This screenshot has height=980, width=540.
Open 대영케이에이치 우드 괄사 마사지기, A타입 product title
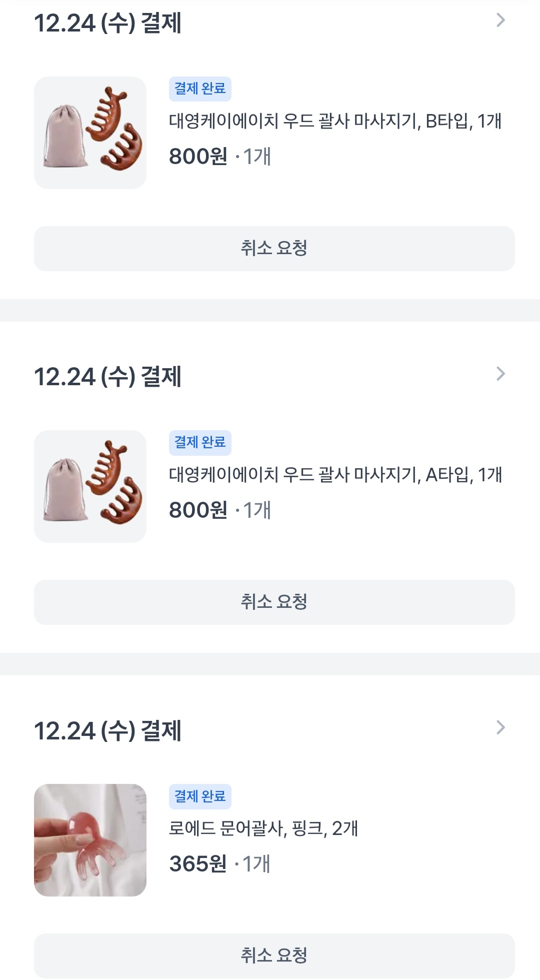pos(335,475)
